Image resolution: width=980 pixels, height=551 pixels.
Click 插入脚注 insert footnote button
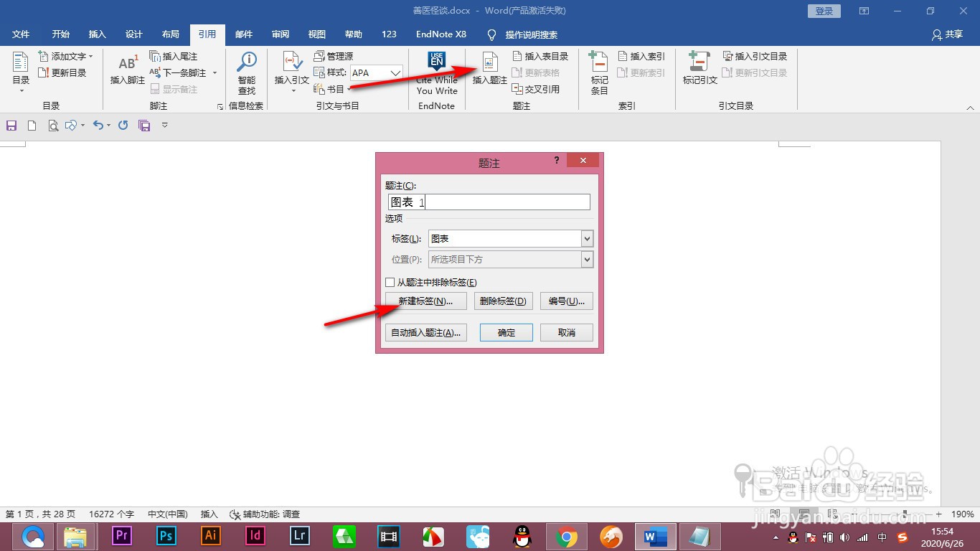(x=128, y=70)
